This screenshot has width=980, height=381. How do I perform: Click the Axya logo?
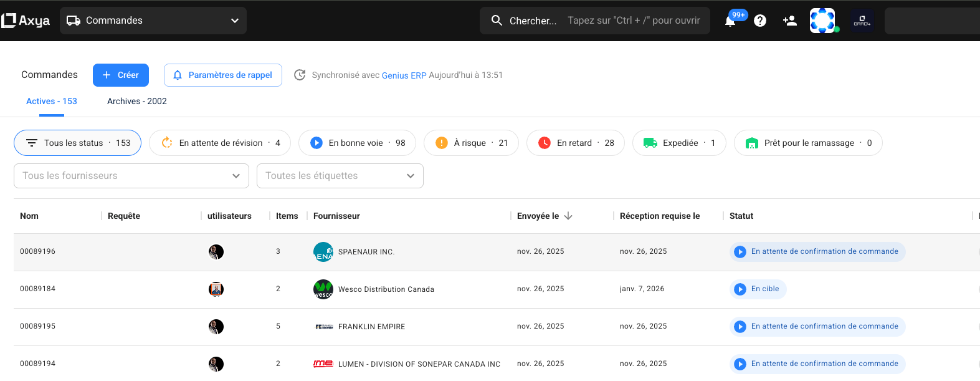26,21
